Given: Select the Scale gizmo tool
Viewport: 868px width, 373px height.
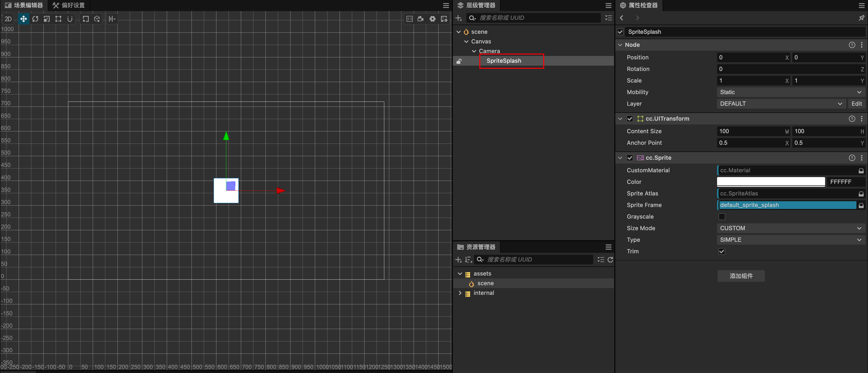Looking at the screenshot, I should [x=47, y=19].
